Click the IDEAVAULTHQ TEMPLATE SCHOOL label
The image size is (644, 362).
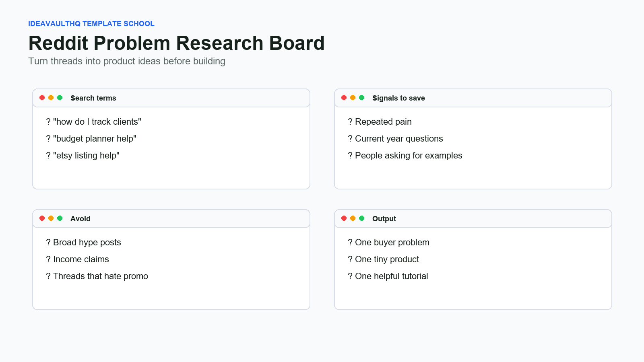(x=91, y=24)
